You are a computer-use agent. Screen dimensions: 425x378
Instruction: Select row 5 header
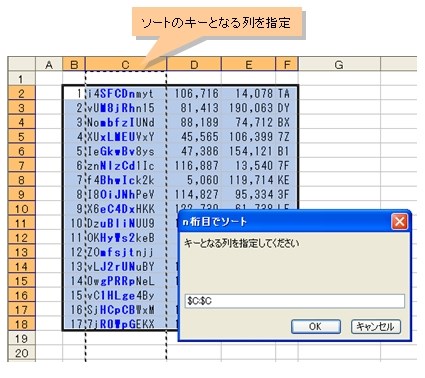coord(21,137)
